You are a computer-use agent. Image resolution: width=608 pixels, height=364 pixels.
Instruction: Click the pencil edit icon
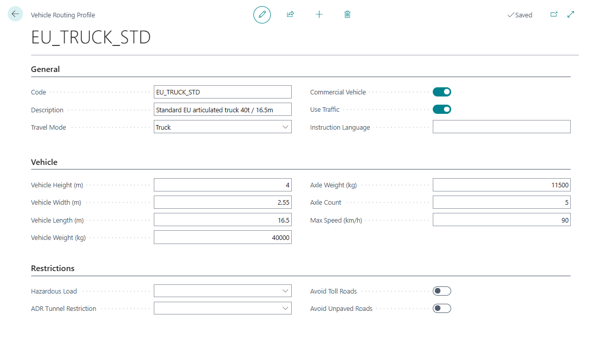(262, 14)
